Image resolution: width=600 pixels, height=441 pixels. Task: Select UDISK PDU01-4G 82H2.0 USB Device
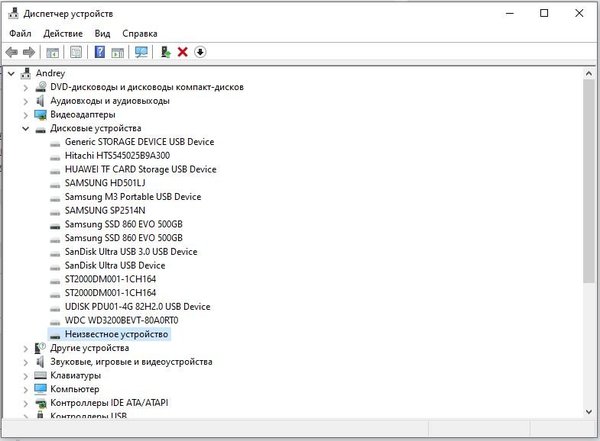(137, 307)
